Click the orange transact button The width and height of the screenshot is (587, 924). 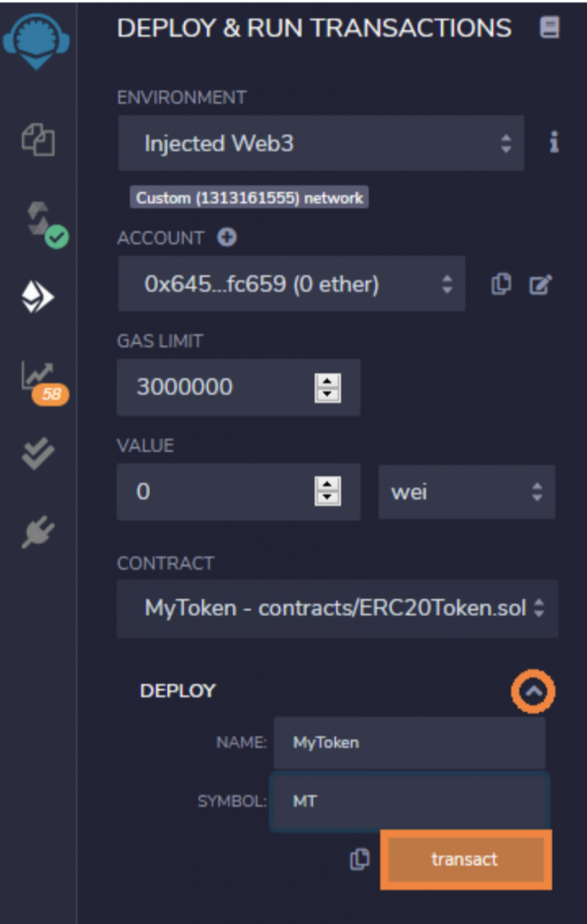465,859
